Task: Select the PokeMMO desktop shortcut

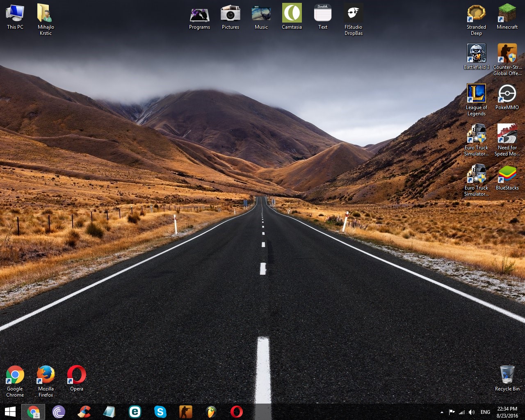Action: [507, 97]
